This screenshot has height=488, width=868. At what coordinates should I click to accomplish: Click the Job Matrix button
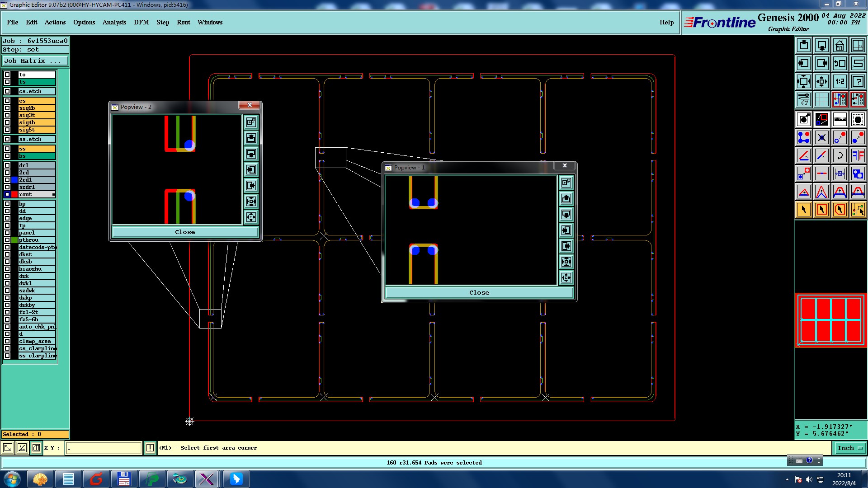(35, 61)
